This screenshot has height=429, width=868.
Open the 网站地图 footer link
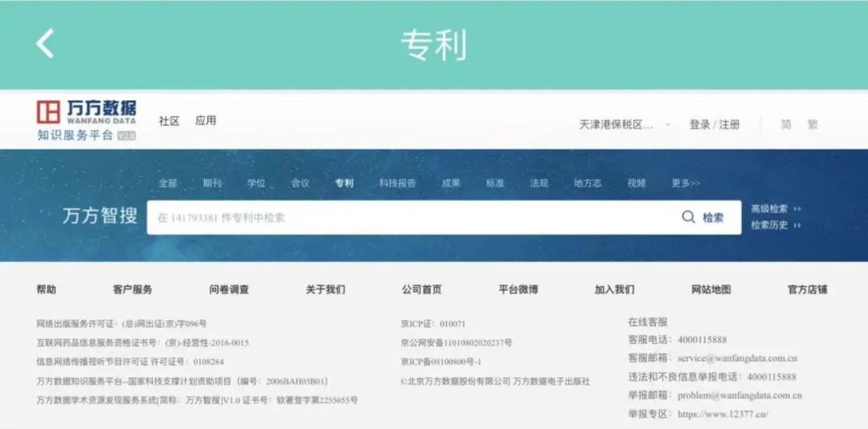point(711,289)
